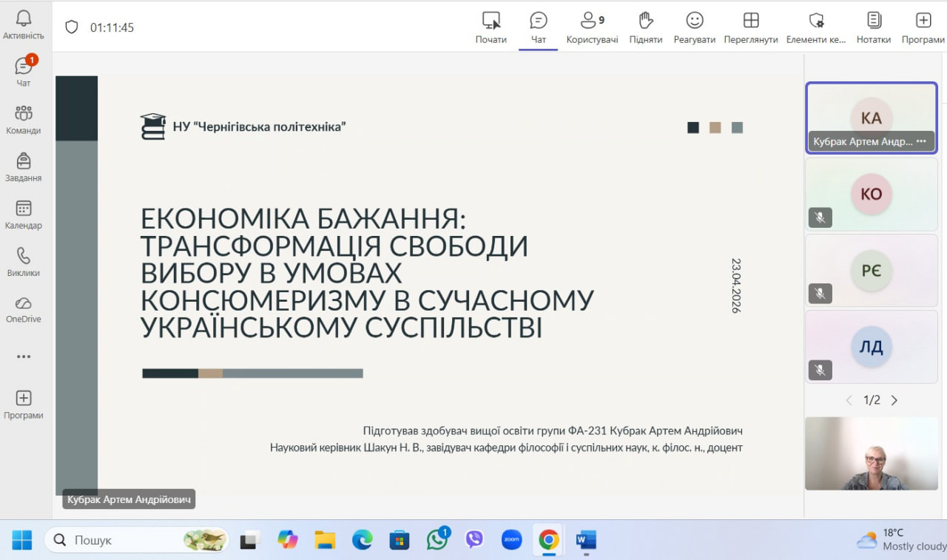Open the Нотатки meeting notes
Viewport: 947px width, 560px height.
point(874,27)
